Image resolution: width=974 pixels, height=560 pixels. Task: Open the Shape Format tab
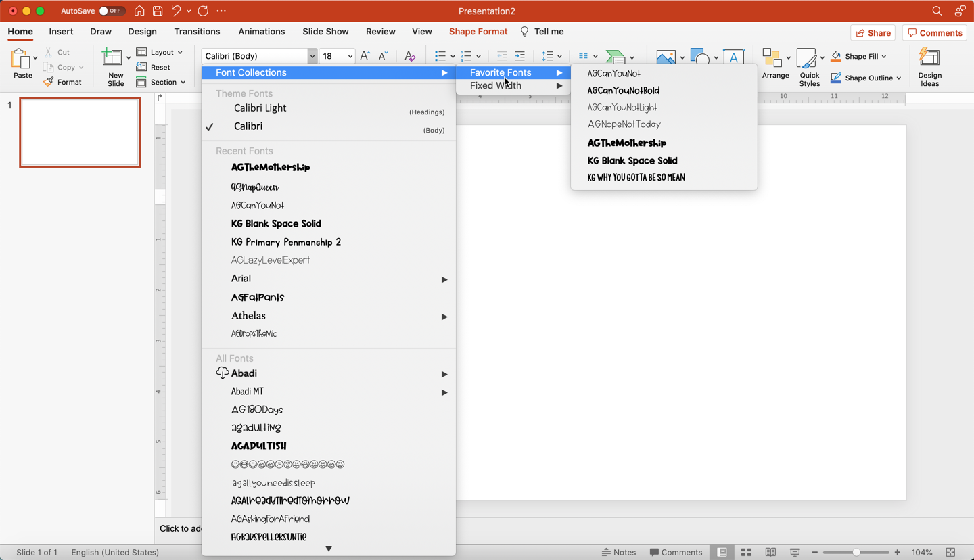point(478,32)
